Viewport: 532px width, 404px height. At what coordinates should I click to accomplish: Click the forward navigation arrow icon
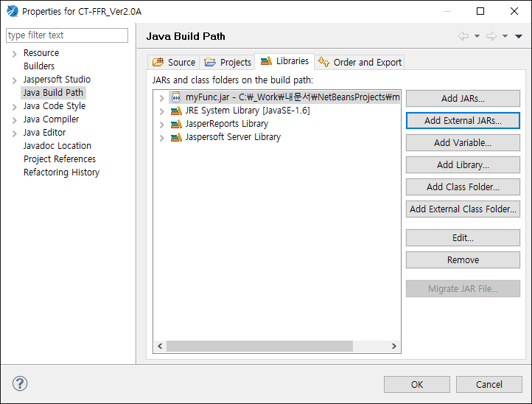491,36
